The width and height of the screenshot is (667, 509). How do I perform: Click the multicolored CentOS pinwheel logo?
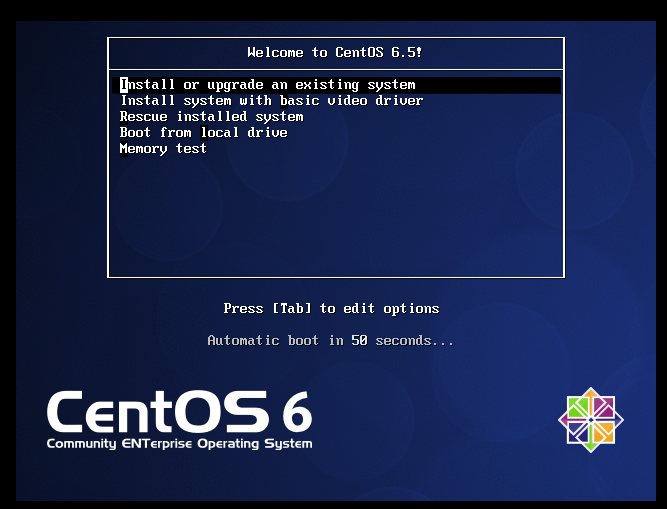[591, 420]
